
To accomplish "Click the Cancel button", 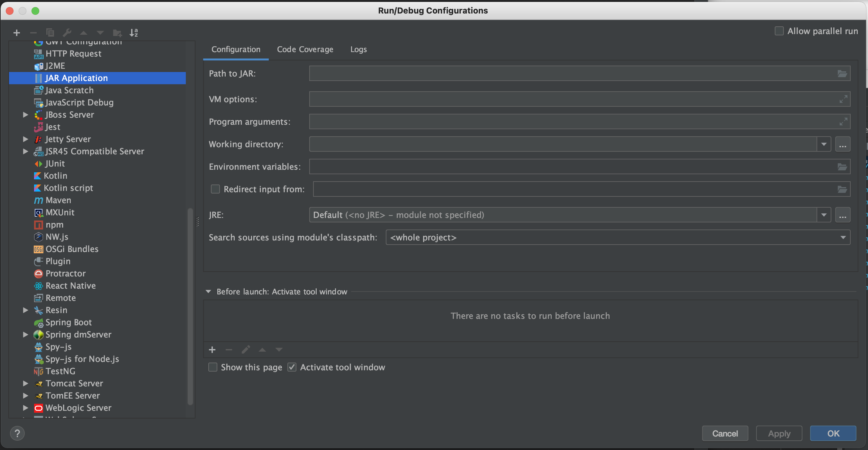I will 725,434.
